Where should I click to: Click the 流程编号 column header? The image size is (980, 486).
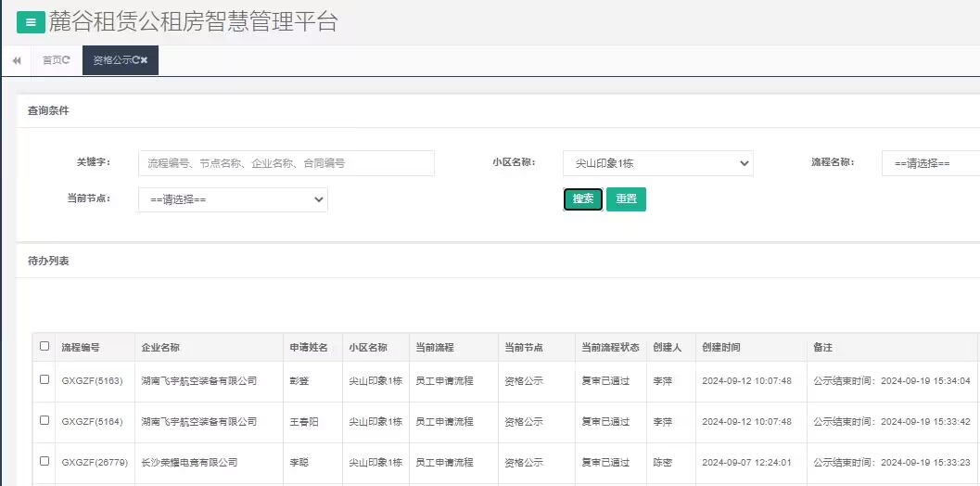click(x=81, y=348)
